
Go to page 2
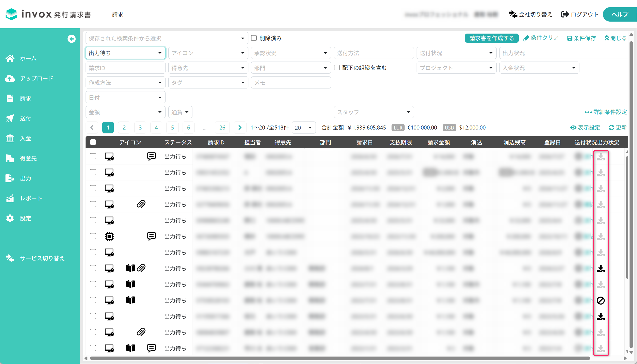(124, 127)
